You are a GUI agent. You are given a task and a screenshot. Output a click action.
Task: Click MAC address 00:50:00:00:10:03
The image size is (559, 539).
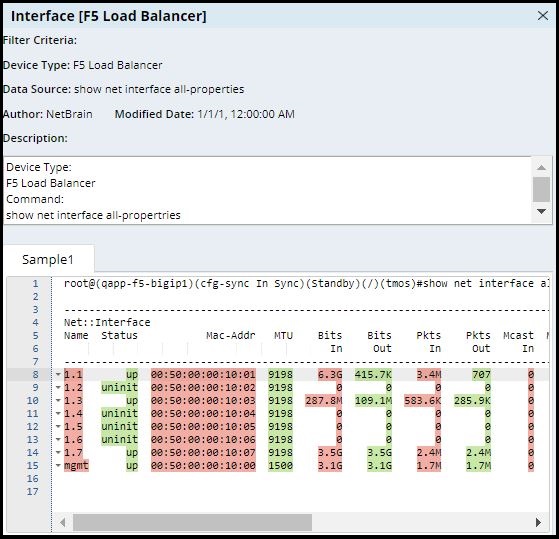pos(203,401)
